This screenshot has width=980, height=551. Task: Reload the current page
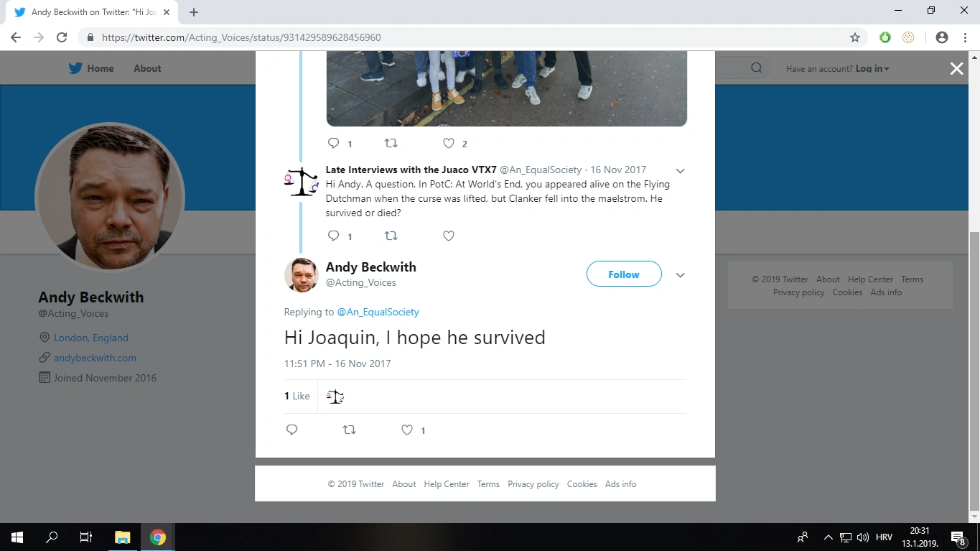pos(62,37)
